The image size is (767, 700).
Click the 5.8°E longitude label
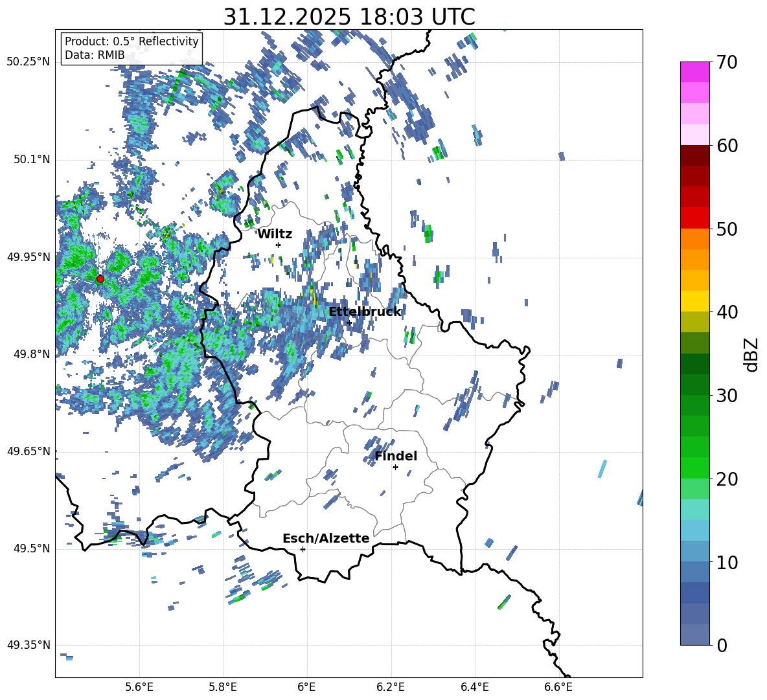tap(223, 687)
